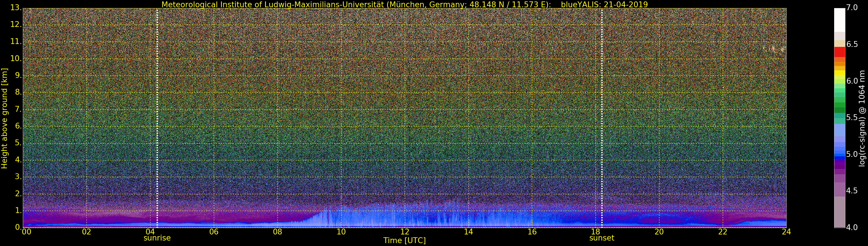Click the time axis tick label '00'
The width and height of the screenshot is (868, 246).
tap(26, 232)
